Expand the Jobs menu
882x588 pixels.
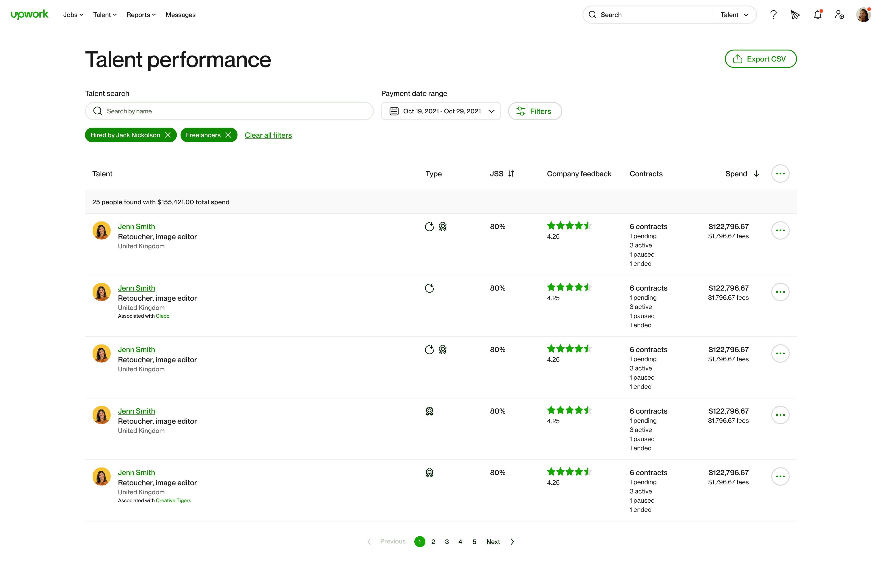(x=73, y=15)
